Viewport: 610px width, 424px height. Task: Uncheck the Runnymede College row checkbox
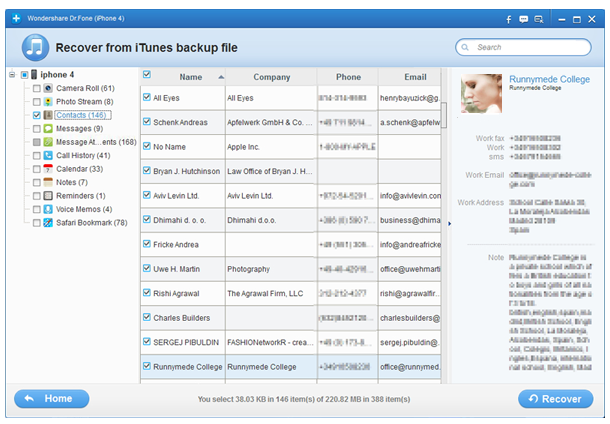click(x=147, y=366)
